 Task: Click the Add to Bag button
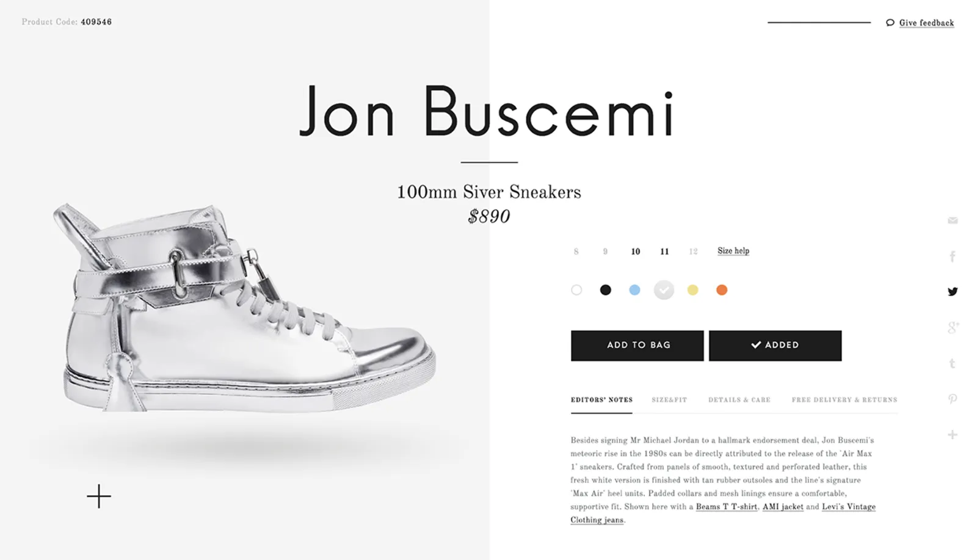pos(637,346)
